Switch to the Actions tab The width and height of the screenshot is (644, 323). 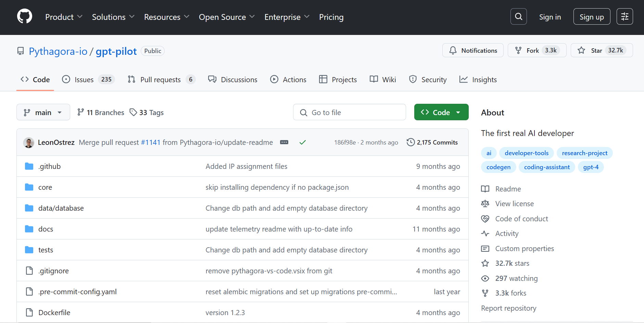click(x=288, y=79)
